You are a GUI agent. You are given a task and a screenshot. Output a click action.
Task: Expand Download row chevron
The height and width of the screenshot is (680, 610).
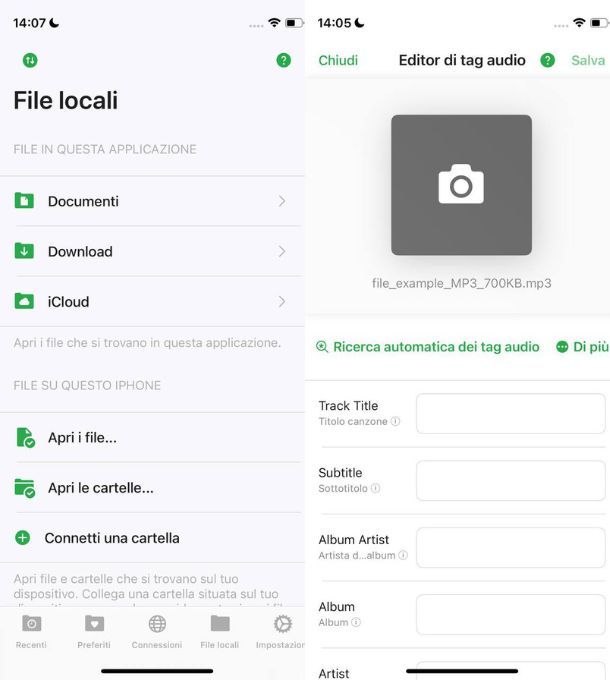tap(282, 252)
